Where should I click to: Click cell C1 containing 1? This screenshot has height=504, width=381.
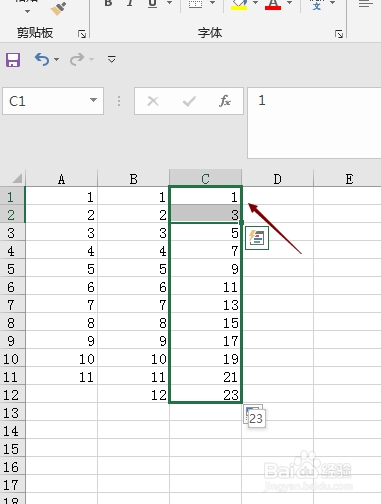pos(205,196)
